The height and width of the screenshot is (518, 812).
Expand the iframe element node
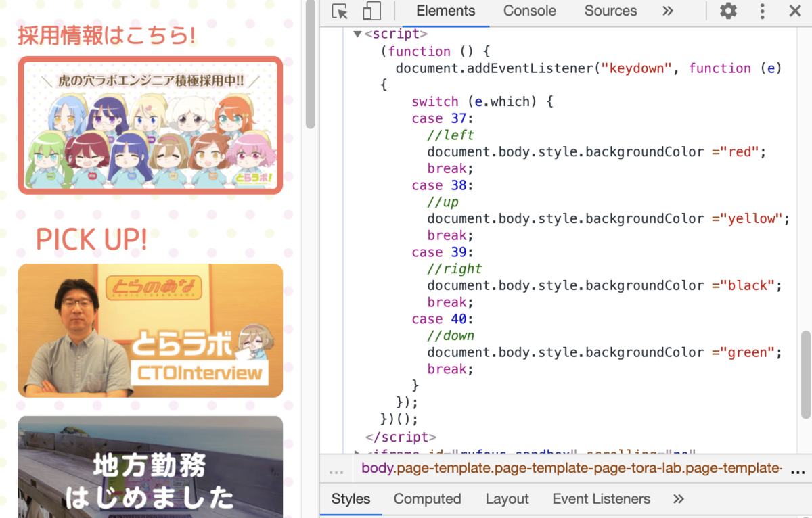pyautogui.click(x=357, y=452)
